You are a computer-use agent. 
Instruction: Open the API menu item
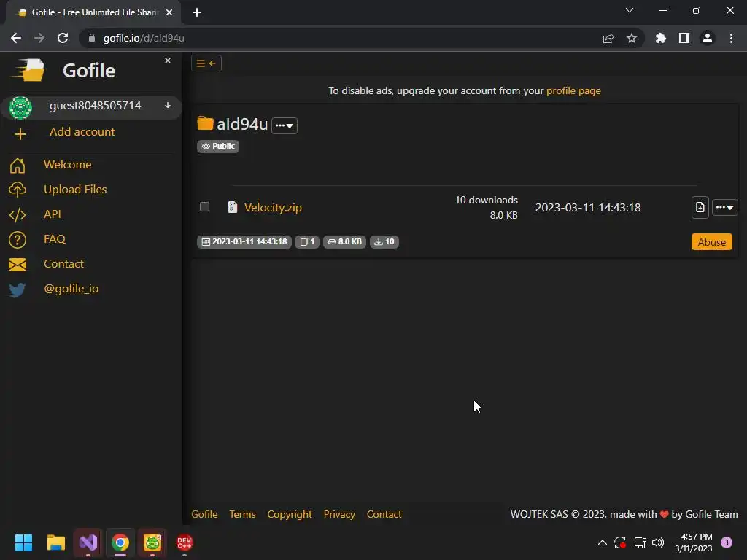(x=53, y=214)
